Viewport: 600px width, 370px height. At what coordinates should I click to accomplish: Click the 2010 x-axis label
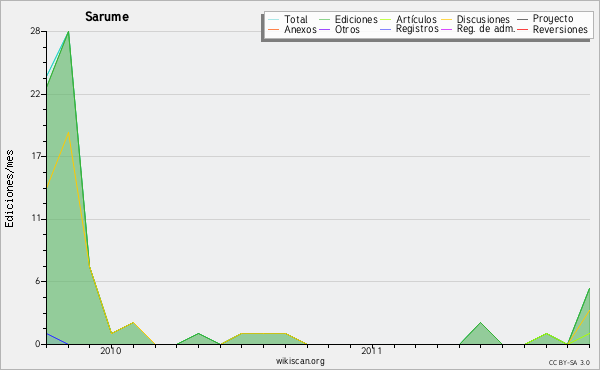pyautogui.click(x=111, y=350)
